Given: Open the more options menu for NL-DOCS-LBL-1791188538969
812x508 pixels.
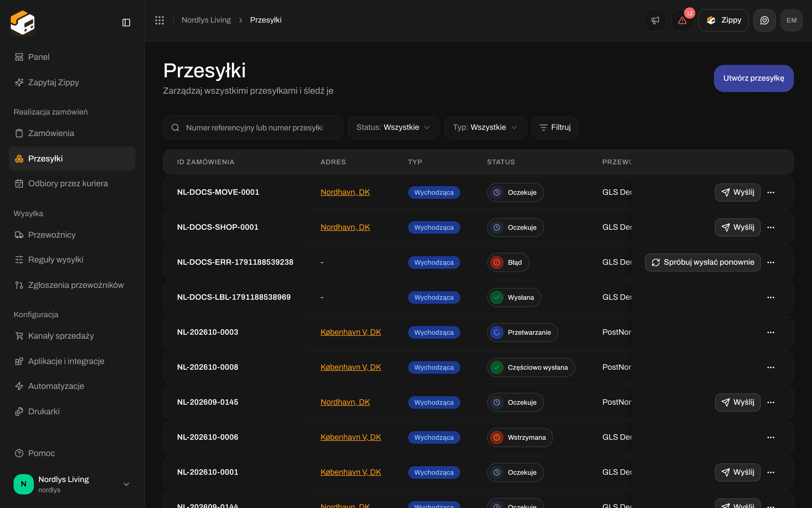Looking at the screenshot, I should pos(771,297).
